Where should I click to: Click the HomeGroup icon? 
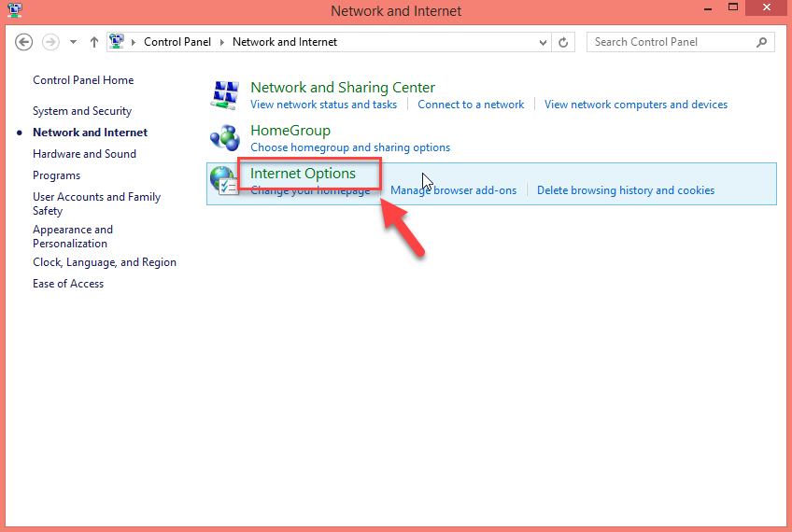pos(225,138)
